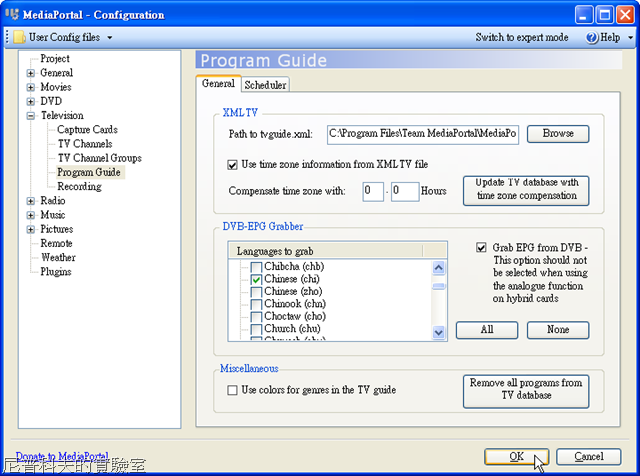This screenshot has height=476, width=640.
Task: Expand the Music tree node
Action: (31, 215)
